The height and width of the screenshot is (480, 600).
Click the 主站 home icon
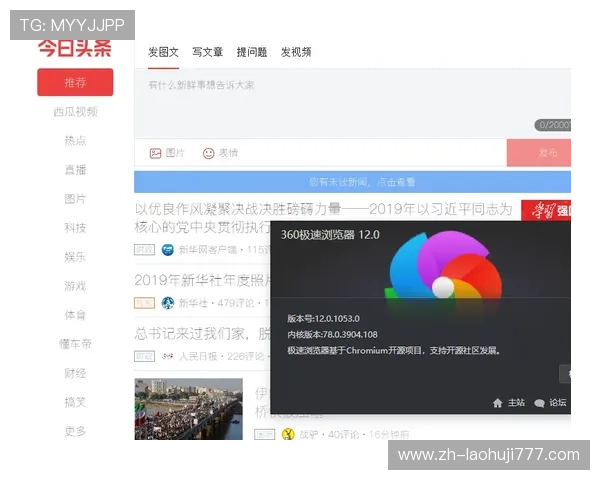tap(497, 403)
